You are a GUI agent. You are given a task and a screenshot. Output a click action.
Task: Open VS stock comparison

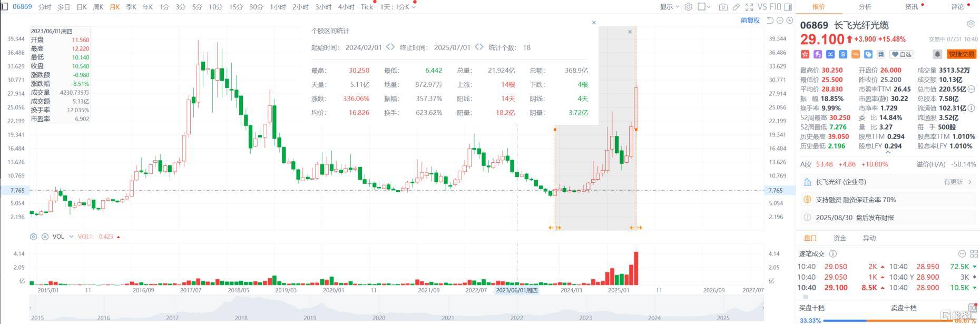[x=762, y=7]
